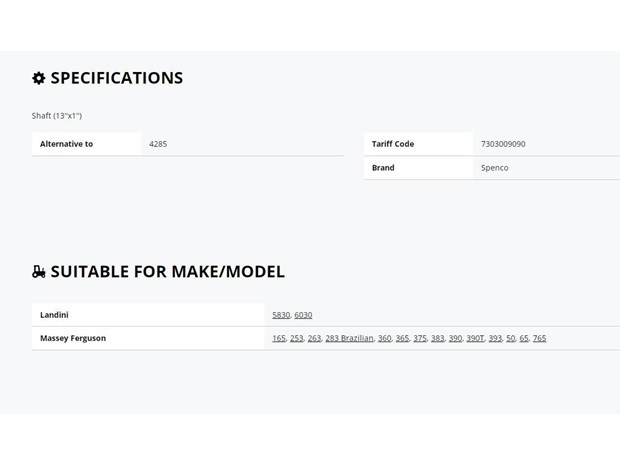Select the Massey Ferguson 383 link

(x=438, y=338)
